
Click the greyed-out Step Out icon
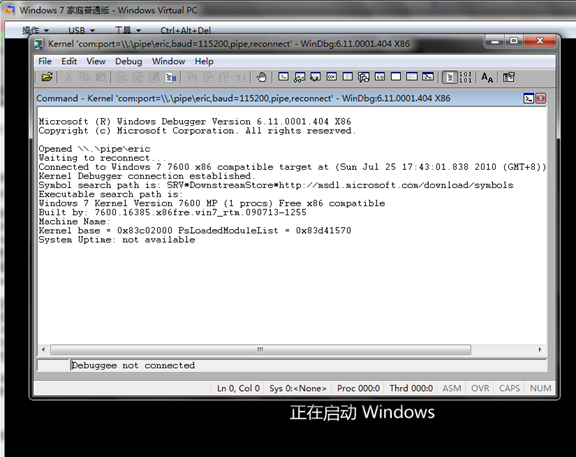[224, 77]
